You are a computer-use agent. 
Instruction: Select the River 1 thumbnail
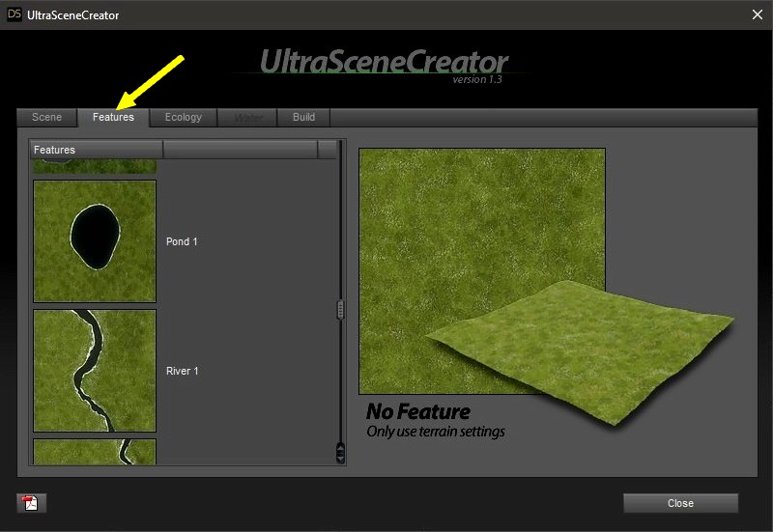click(x=95, y=371)
